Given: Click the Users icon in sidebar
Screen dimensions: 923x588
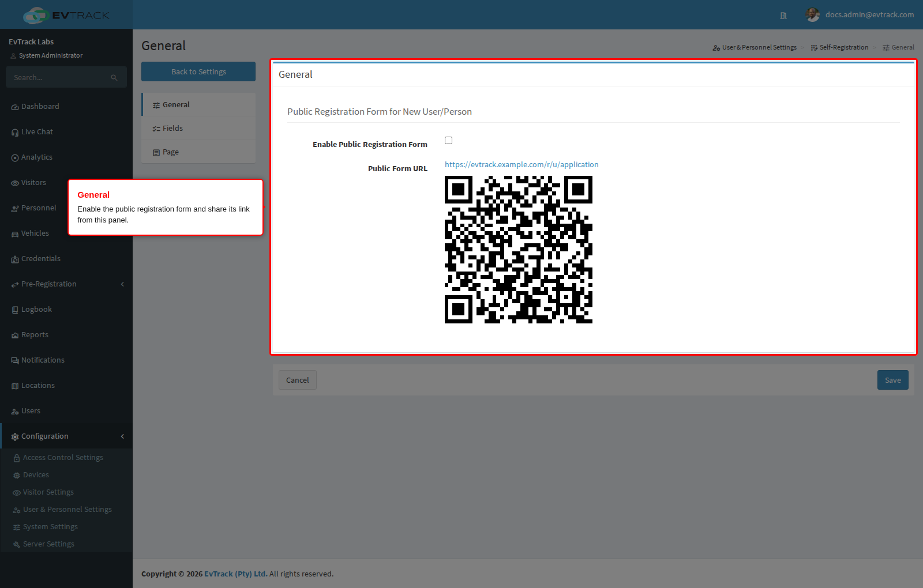Looking at the screenshot, I should 15,412.
